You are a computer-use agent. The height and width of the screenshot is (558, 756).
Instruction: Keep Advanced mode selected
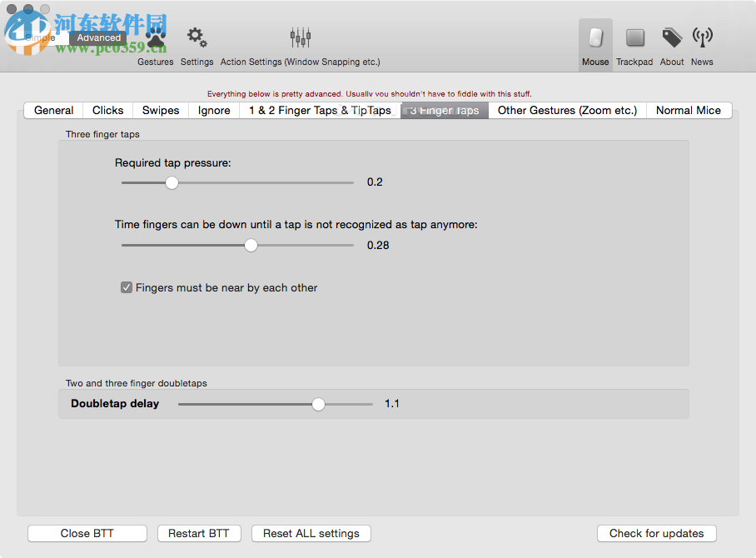(98, 37)
